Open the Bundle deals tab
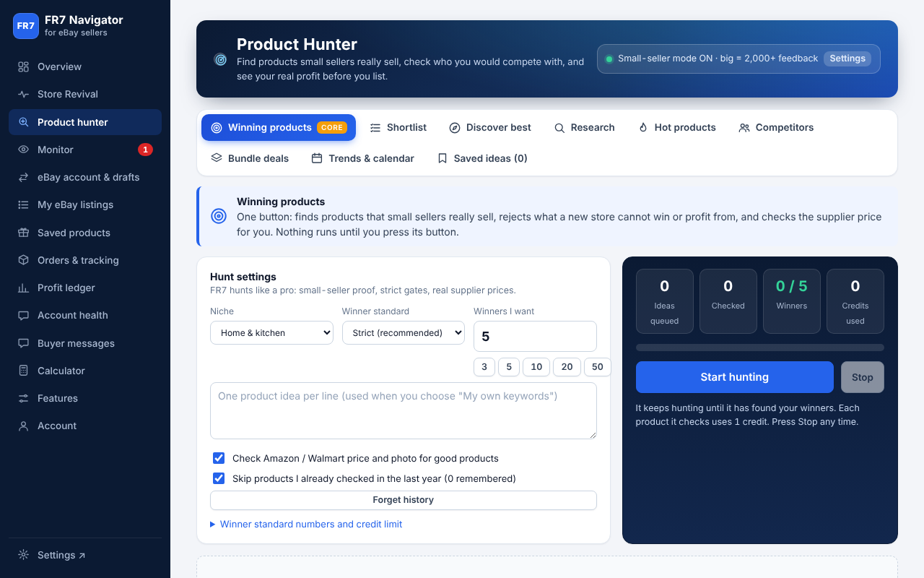The image size is (924, 578). (250, 158)
